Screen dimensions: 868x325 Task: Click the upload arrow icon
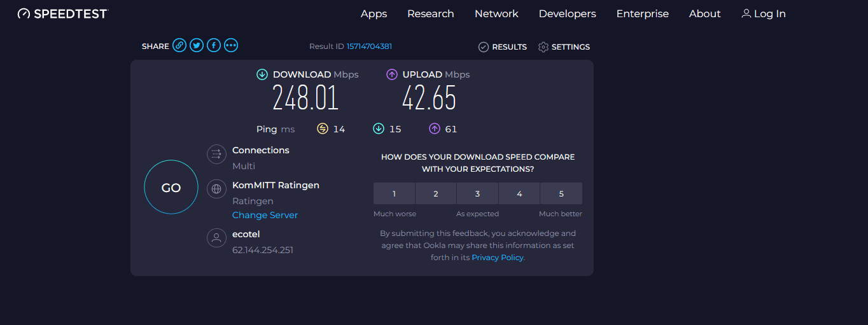[x=392, y=74]
